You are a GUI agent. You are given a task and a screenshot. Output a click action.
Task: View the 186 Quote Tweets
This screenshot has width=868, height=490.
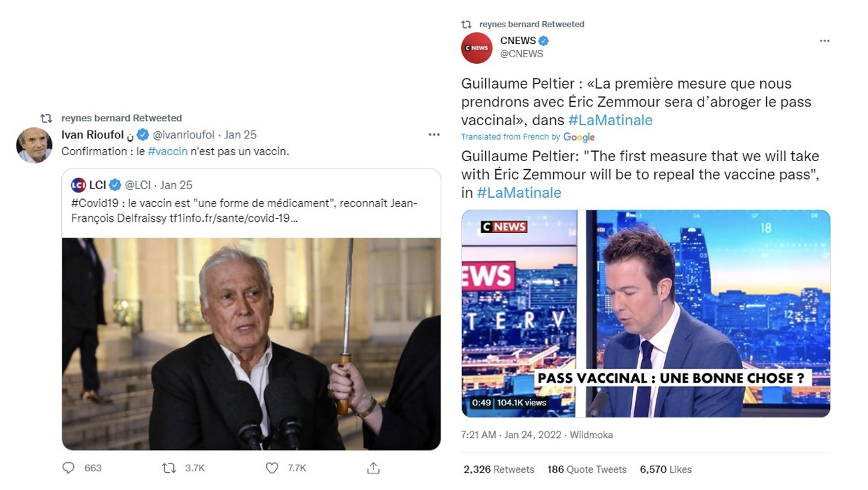(587, 469)
